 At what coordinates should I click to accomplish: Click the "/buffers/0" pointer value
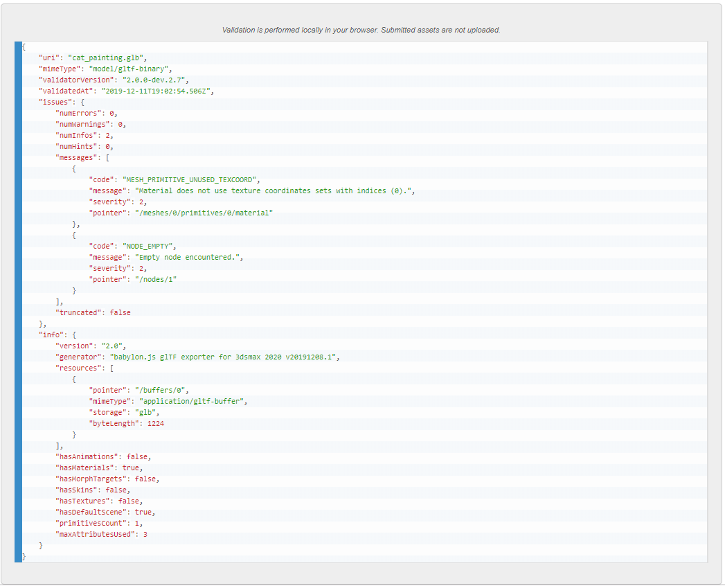tap(160, 391)
